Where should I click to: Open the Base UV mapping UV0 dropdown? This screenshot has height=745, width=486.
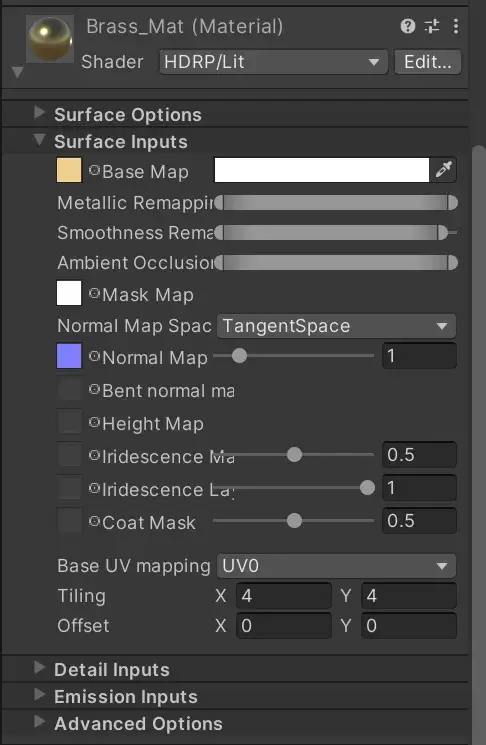(336, 566)
